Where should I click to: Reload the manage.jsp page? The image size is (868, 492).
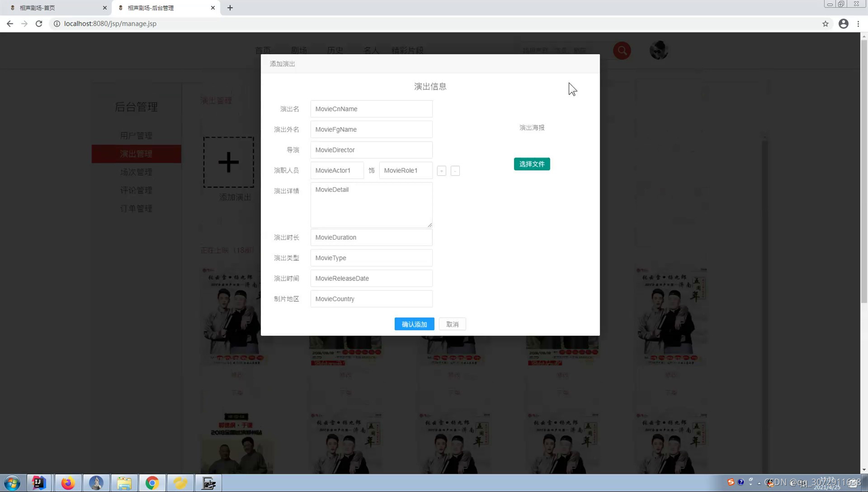[39, 24]
